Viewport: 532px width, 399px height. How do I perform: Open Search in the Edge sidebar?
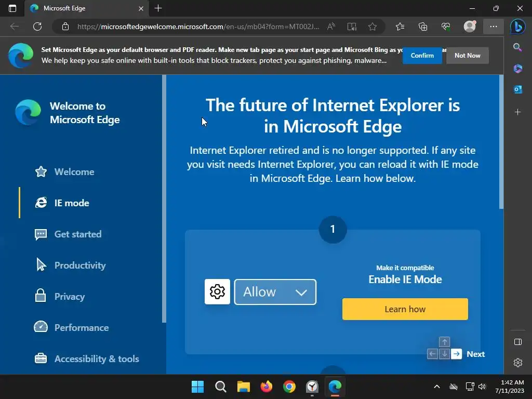517,47
